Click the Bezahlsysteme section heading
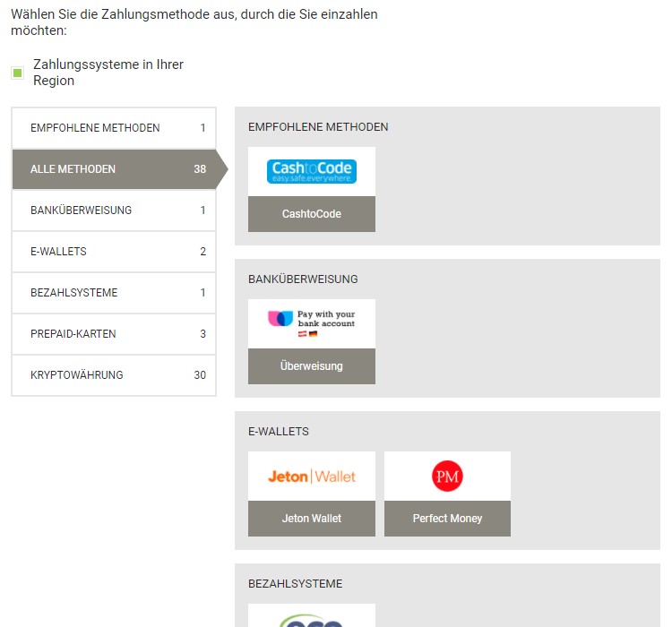 point(296,584)
